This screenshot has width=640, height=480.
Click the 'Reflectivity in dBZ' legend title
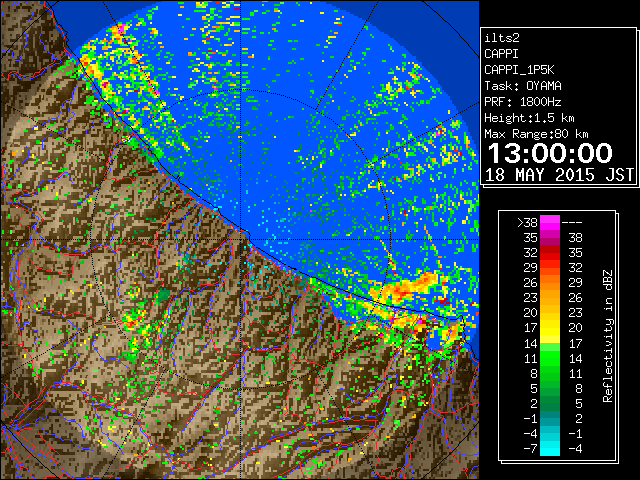click(608, 336)
